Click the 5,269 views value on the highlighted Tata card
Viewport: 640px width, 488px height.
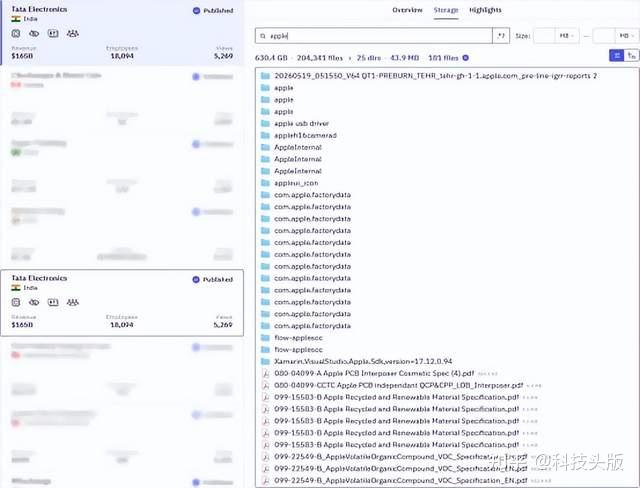tap(223, 56)
